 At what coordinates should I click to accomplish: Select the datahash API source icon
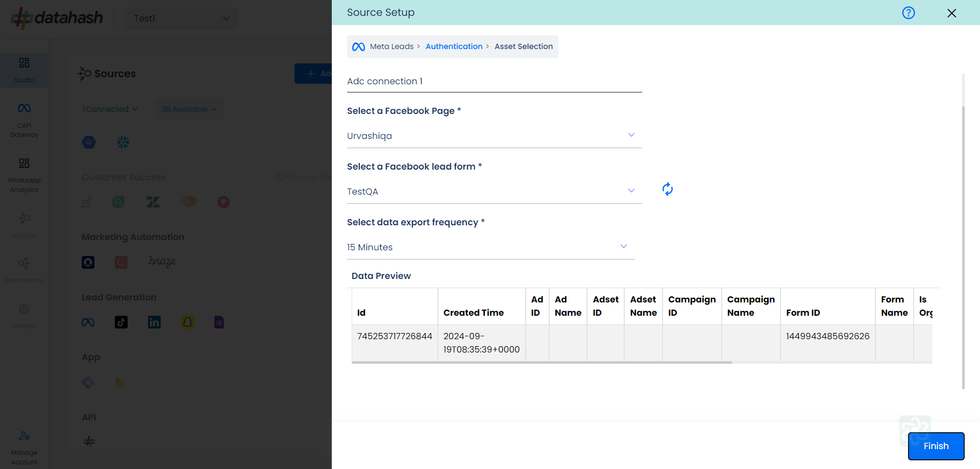point(89,441)
